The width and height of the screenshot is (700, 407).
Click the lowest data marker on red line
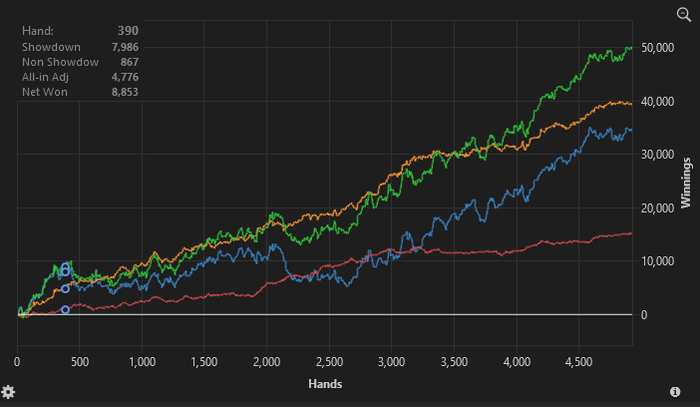click(x=65, y=310)
